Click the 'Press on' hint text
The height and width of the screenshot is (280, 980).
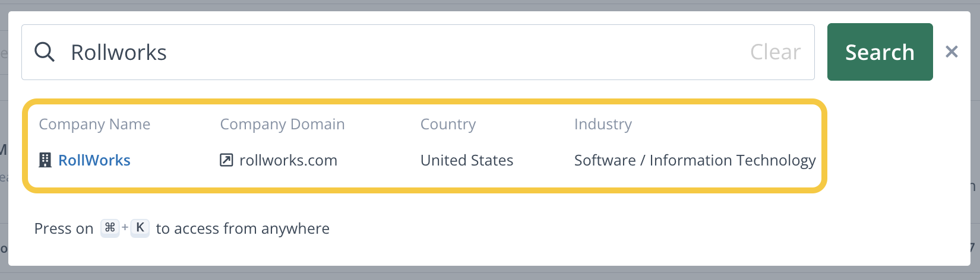[x=64, y=228]
